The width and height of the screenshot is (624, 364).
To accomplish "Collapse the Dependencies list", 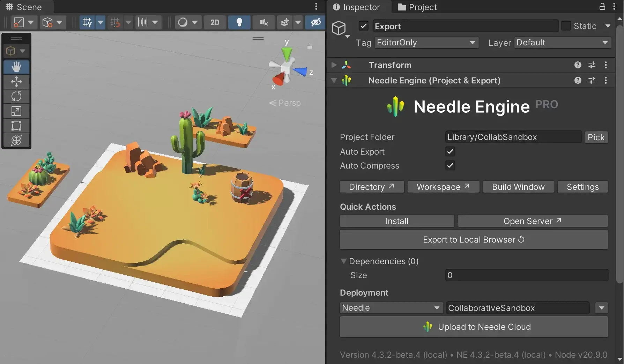I will click(344, 261).
